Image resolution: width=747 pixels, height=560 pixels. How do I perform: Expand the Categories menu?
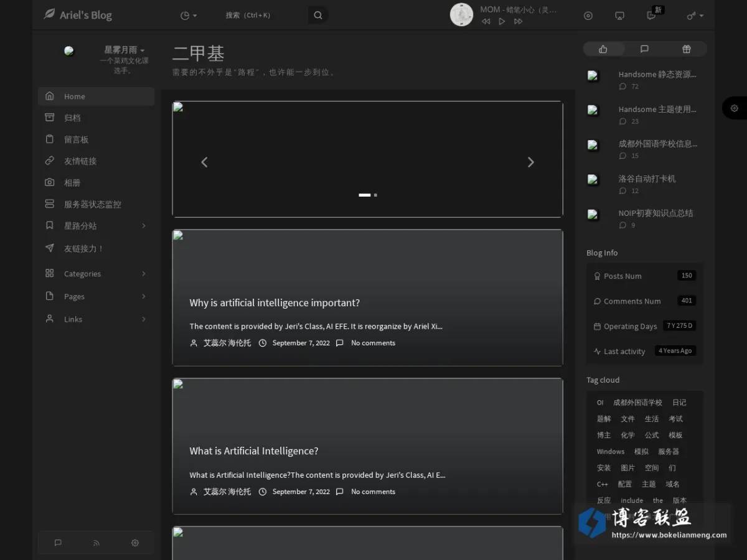pos(96,274)
